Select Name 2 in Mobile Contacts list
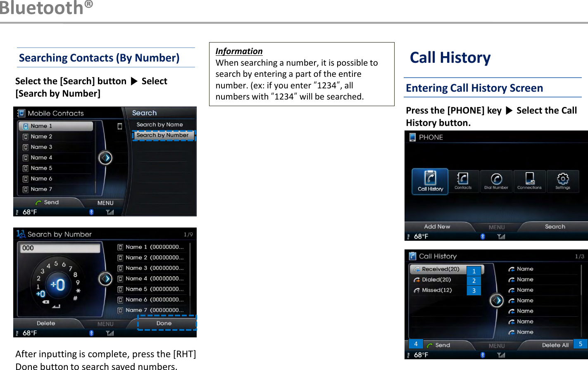This screenshot has height=370, width=588. click(x=55, y=136)
